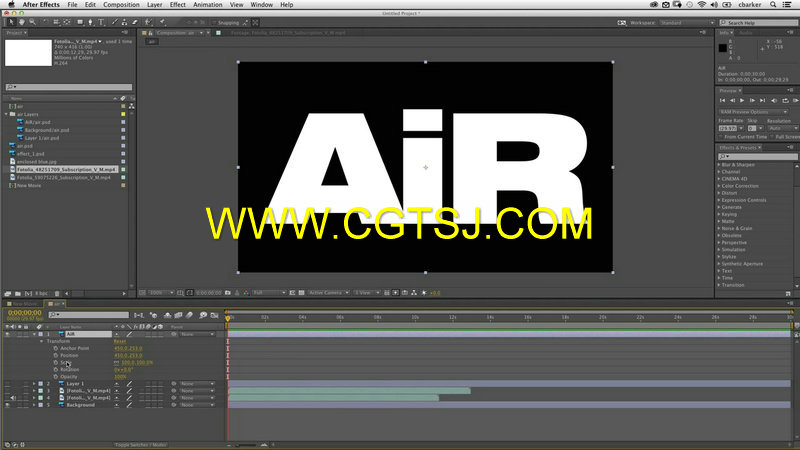Jump to first frame in Preview panel
This screenshot has width=800, height=450.
(x=722, y=101)
